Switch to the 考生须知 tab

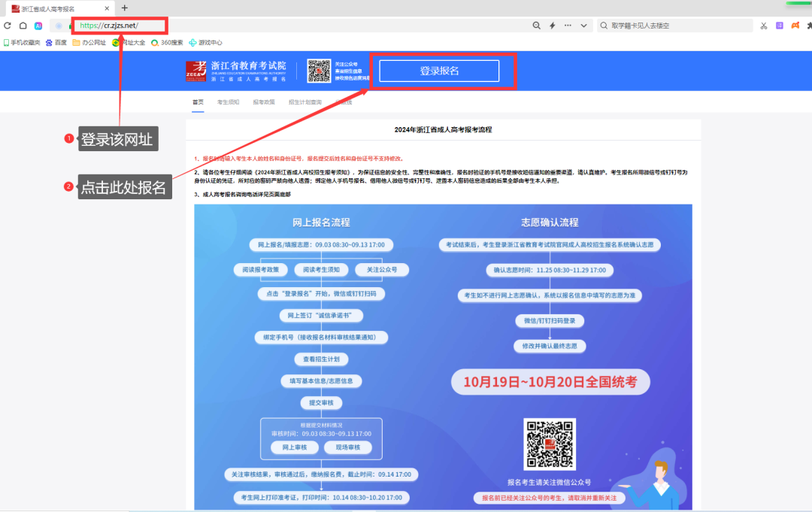[x=228, y=102]
